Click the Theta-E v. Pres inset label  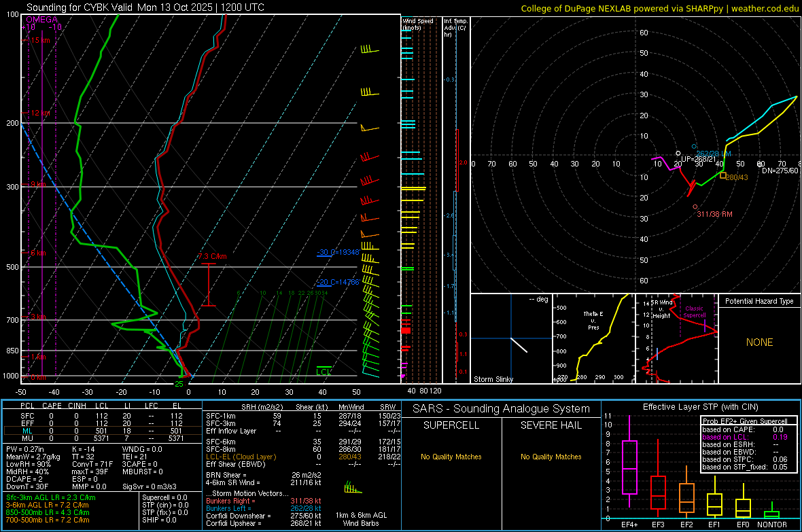click(593, 320)
